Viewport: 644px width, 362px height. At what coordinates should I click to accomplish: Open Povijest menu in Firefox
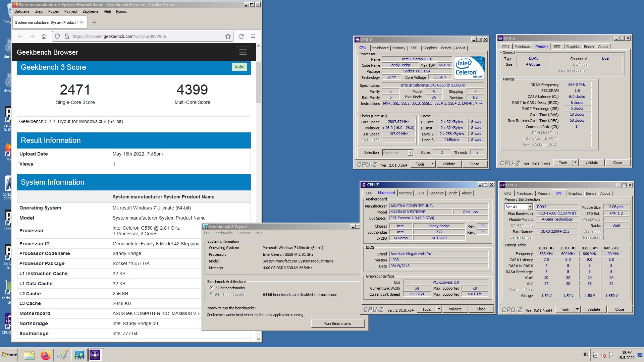[71, 11]
